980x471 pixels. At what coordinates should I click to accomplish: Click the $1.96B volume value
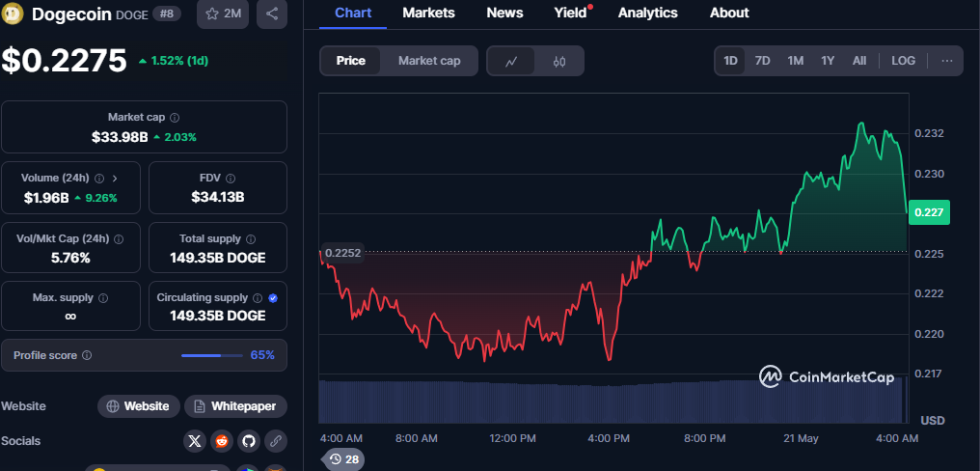[x=46, y=198]
